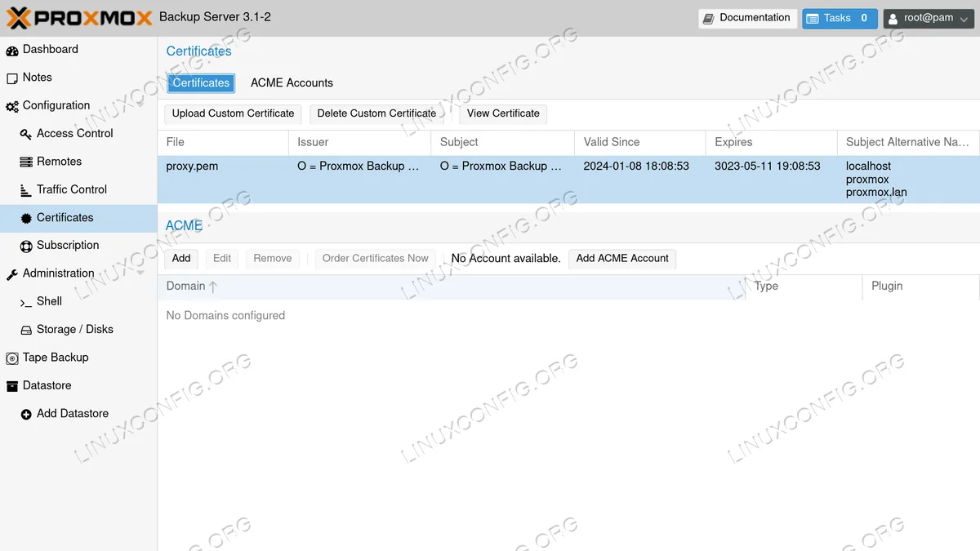The image size is (980, 551).
Task: Click the Add ACME Account button
Action: (x=622, y=258)
